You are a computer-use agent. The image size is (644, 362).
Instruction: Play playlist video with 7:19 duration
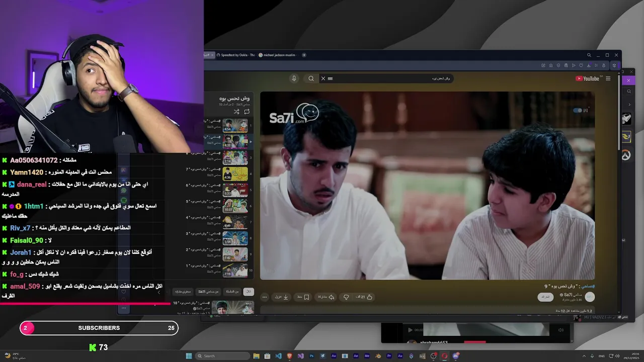(235, 270)
